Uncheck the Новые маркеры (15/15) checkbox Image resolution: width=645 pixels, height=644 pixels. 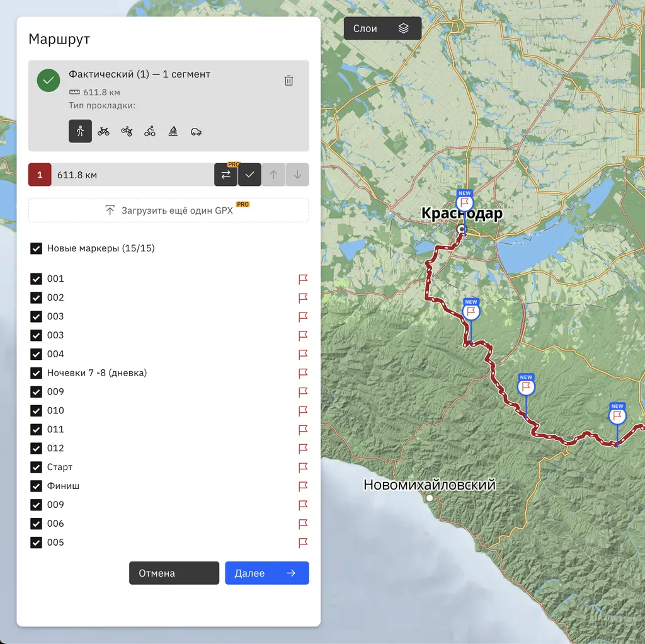pos(37,248)
